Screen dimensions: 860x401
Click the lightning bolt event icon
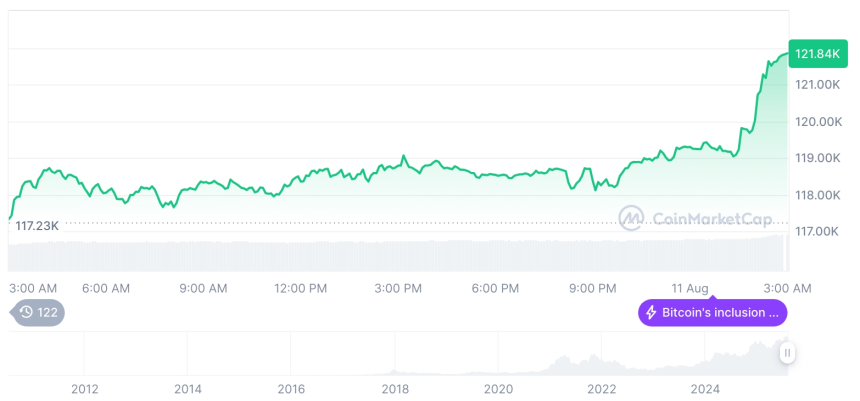(651, 313)
